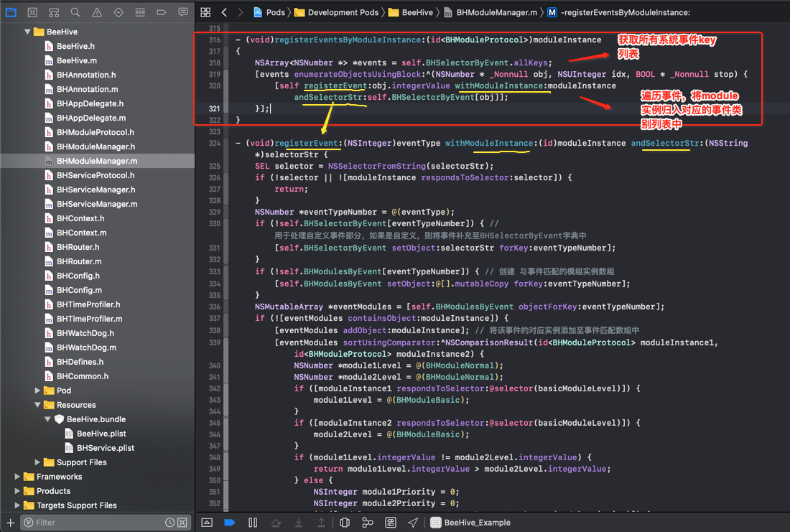
Task: Collapse the BeeHive.bundle group
Action: coord(47,419)
